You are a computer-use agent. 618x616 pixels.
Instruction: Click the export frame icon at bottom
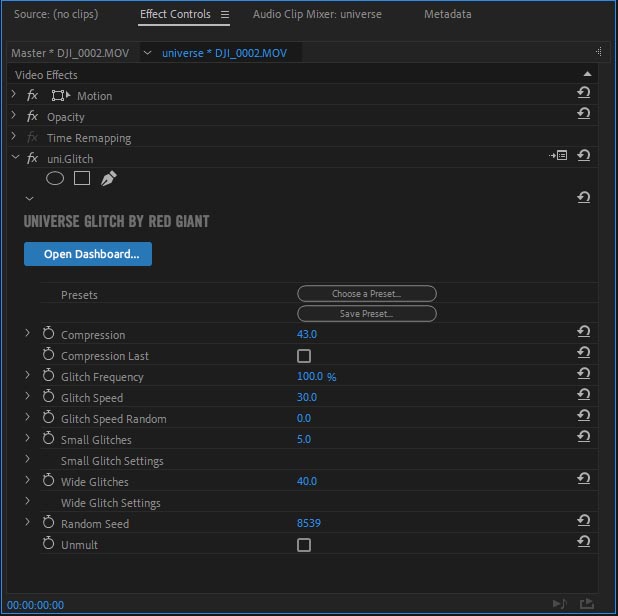pos(586,603)
